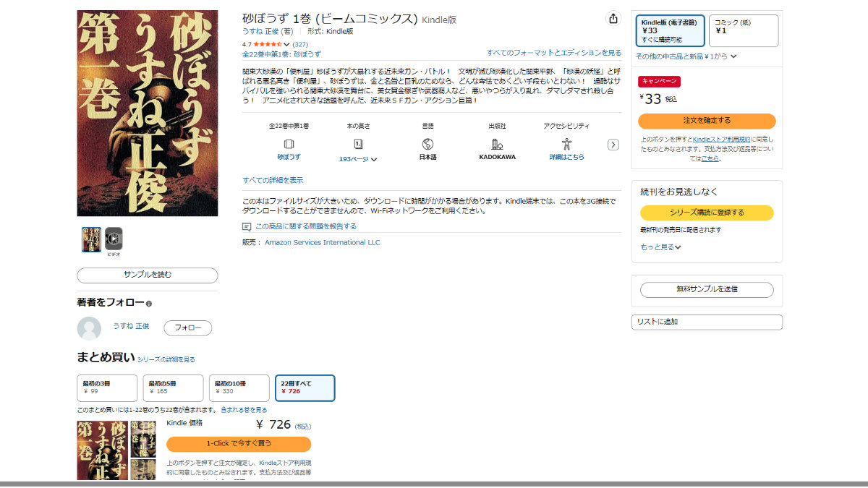The height and width of the screenshot is (488, 868).
Task: Expand the もっと見る section
Action: click(x=660, y=247)
